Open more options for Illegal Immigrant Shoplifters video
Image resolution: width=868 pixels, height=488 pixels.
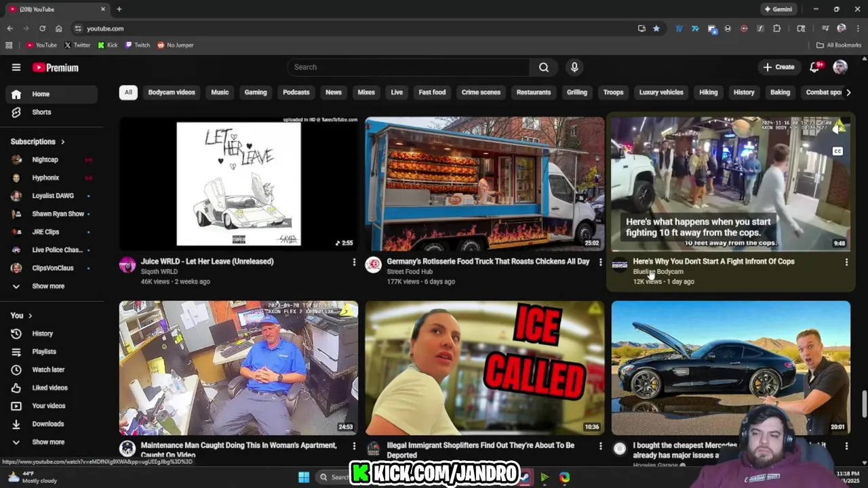[600, 446]
